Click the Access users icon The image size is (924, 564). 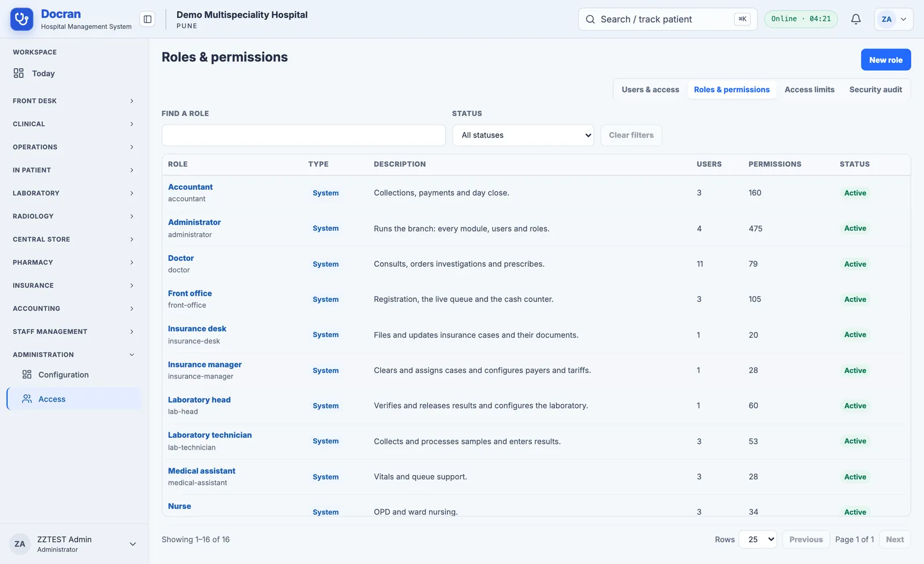coord(27,399)
